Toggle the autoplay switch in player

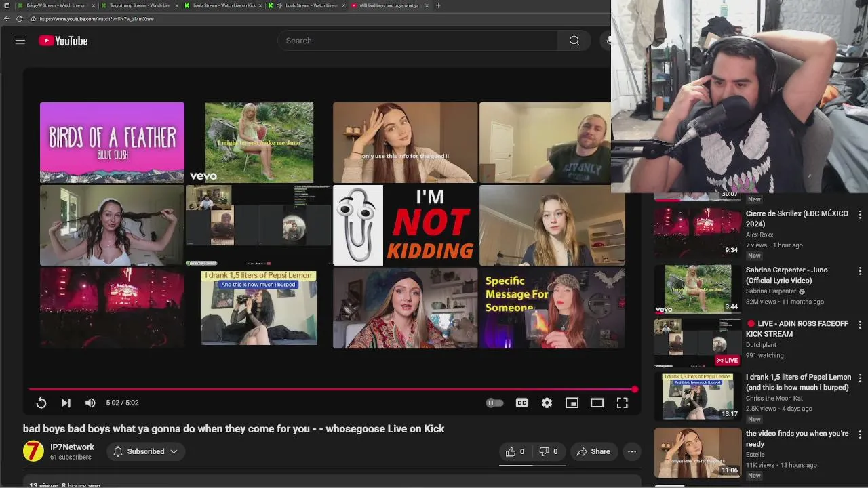point(495,403)
